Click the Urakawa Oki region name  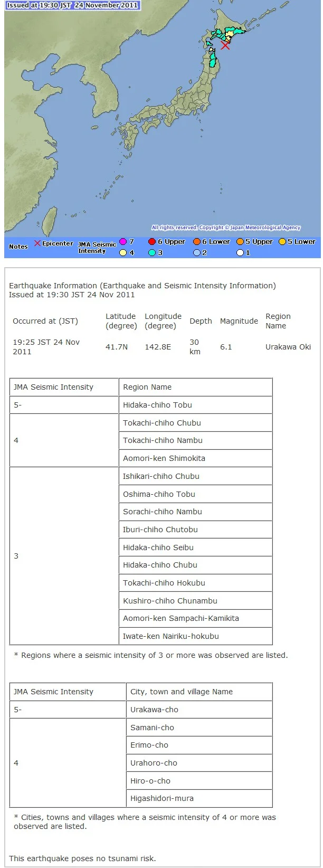point(288,347)
